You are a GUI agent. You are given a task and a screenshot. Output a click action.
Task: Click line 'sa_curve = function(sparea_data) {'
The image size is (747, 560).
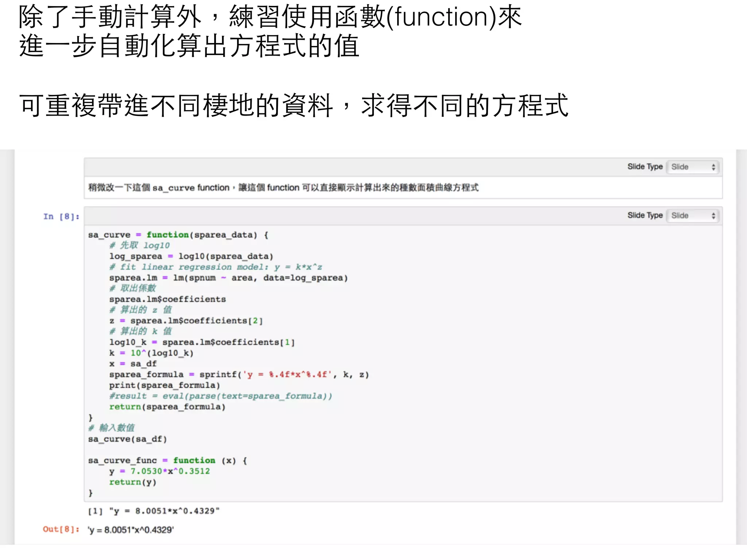(178, 235)
